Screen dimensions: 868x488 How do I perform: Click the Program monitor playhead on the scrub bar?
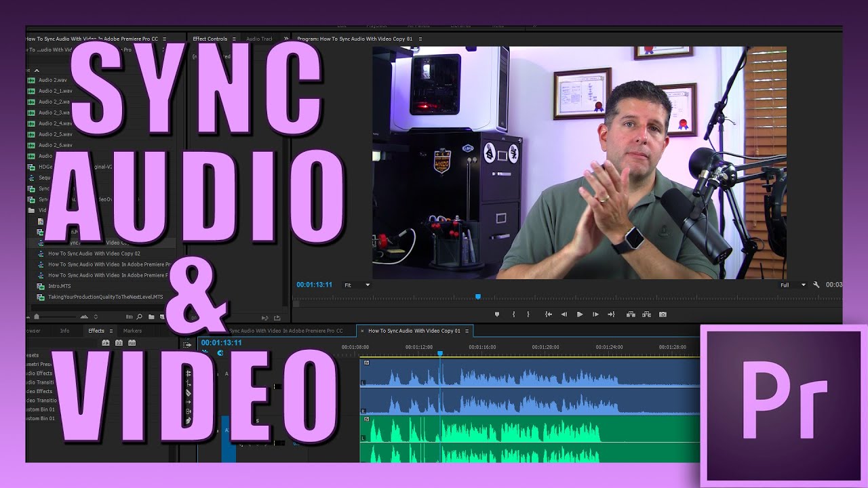coord(478,297)
